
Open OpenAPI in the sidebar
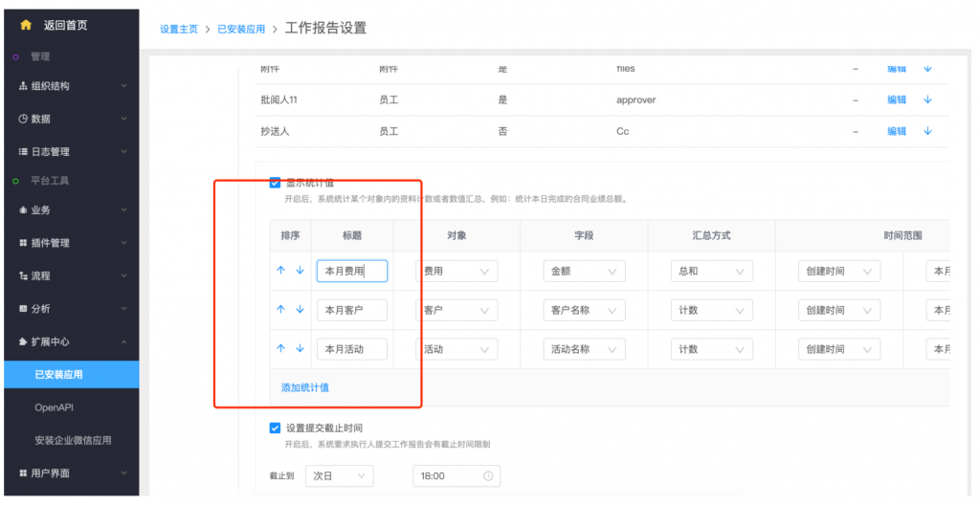point(54,407)
